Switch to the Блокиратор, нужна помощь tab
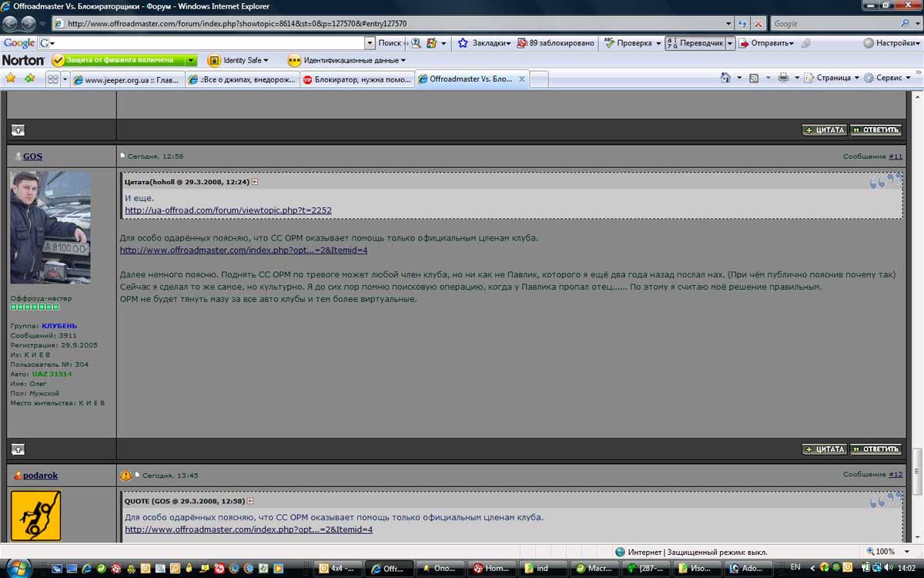The image size is (924, 578). (x=357, y=79)
